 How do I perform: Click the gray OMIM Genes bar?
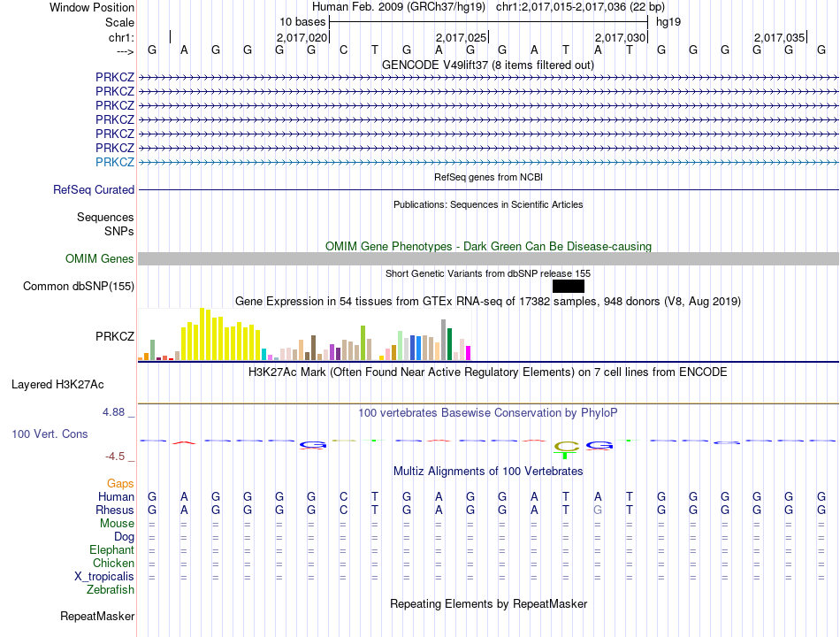tap(488, 259)
